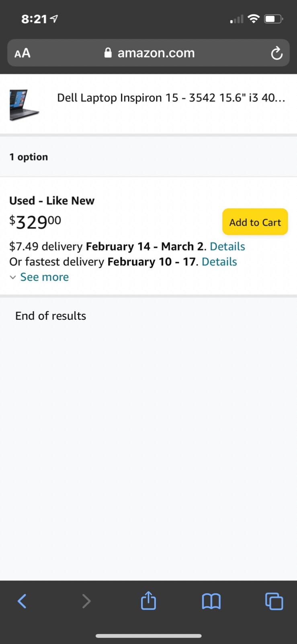297x644 pixels.
Task: Tap the Safari forward arrow
Action: click(86, 601)
